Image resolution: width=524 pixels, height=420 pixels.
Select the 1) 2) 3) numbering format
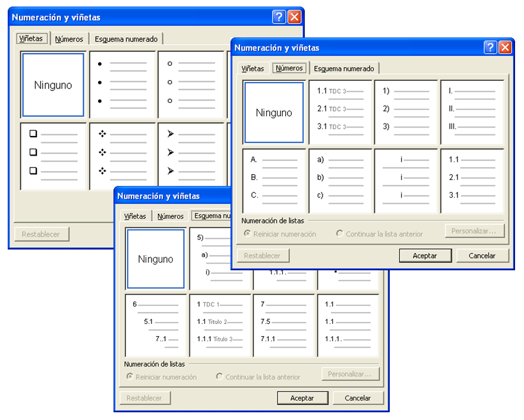click(406, 111)
